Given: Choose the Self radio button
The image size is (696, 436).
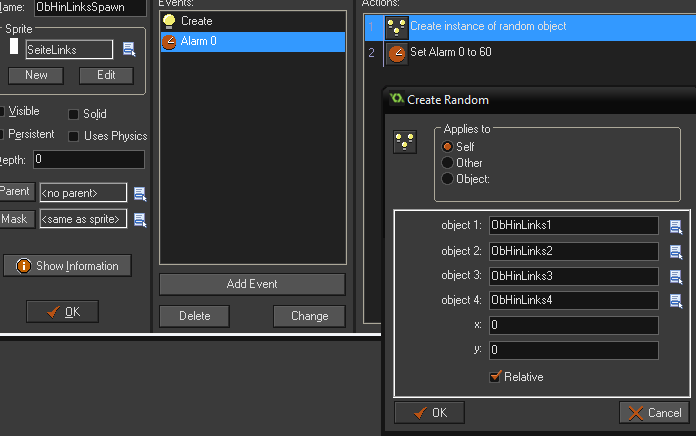Looking at the screenshot, I should [x=448, y=147].
